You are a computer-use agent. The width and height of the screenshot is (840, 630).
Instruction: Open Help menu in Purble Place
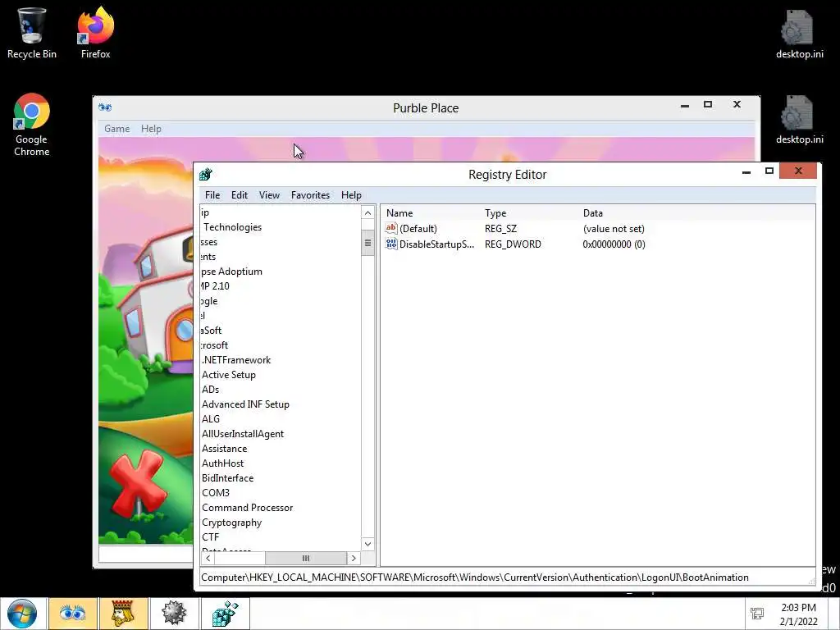point(151,129)
